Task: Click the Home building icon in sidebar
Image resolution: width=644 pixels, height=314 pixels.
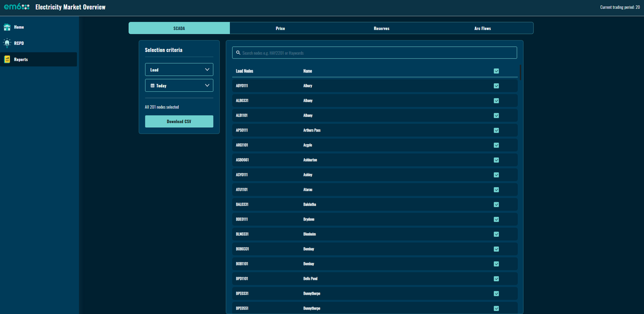Action: pyautogui.click(x=8, y=27)
